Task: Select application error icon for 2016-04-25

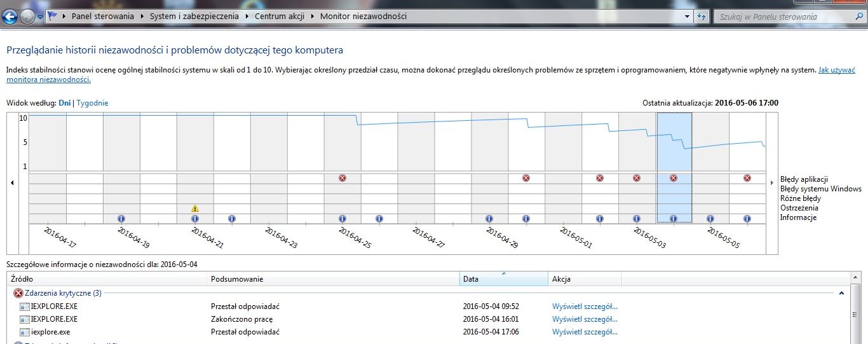Action: click(x=342, y=178)
